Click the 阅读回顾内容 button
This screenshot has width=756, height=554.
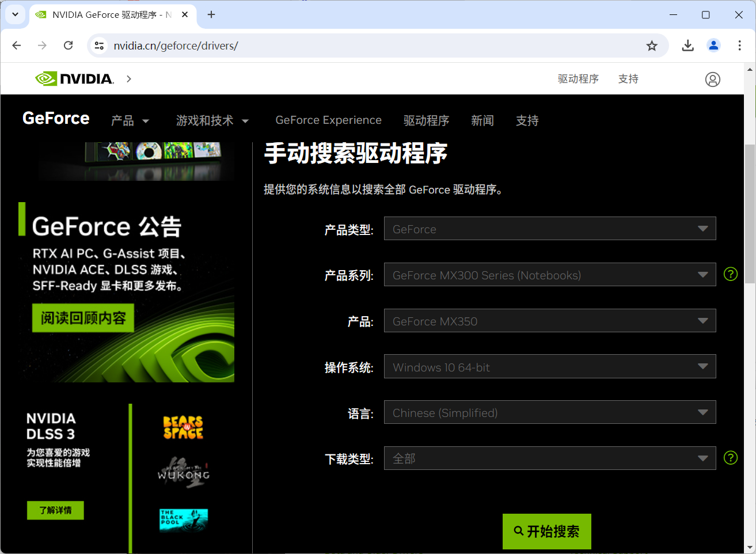coord(83,318)
